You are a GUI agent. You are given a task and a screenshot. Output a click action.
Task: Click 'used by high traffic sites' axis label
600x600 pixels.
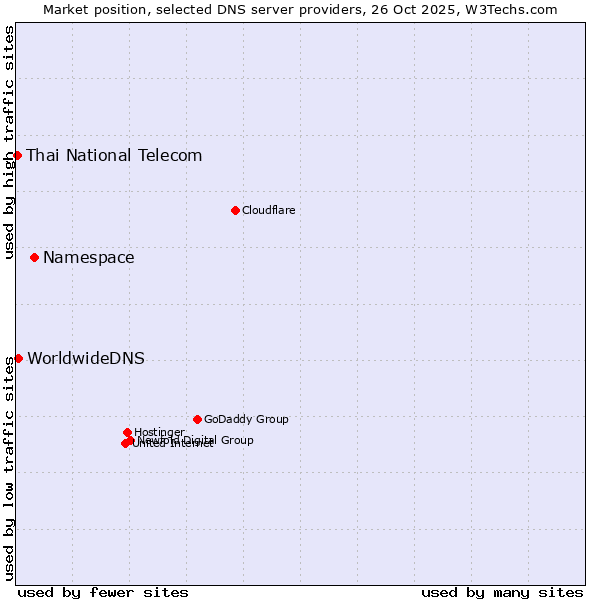(9, 142)
